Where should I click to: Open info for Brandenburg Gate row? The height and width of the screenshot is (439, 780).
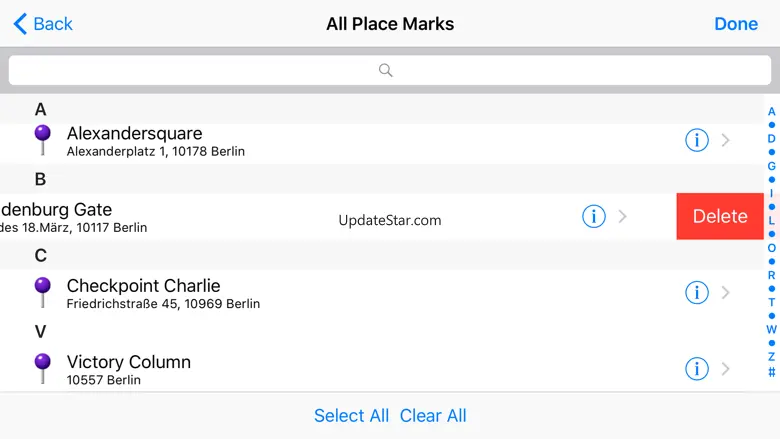(x=594, y=216)
